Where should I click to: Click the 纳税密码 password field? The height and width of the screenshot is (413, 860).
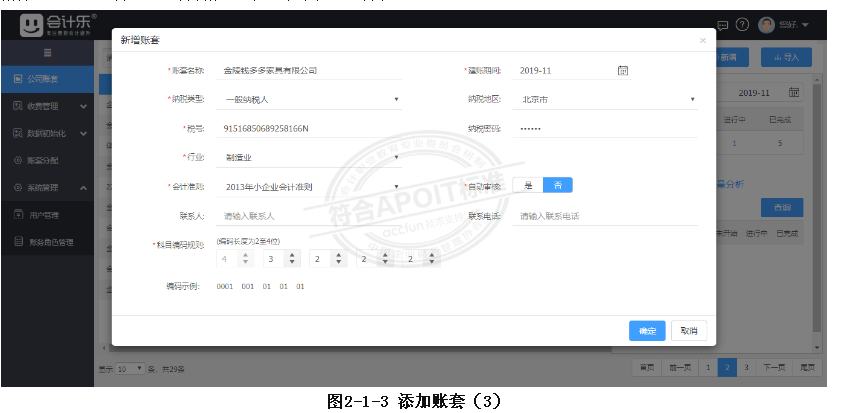pos(605,129)
